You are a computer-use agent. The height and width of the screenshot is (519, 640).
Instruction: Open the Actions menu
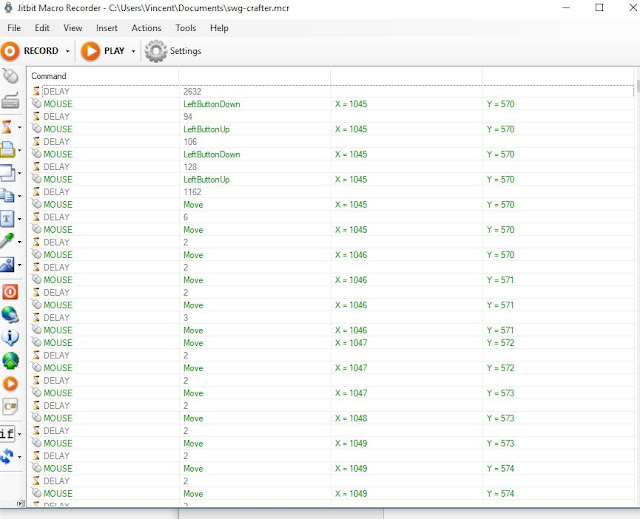click(x=146, y=28)
